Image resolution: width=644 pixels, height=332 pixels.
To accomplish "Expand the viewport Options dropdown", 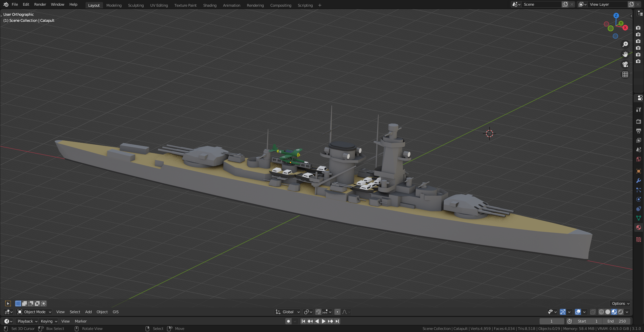I will [620, 303].
